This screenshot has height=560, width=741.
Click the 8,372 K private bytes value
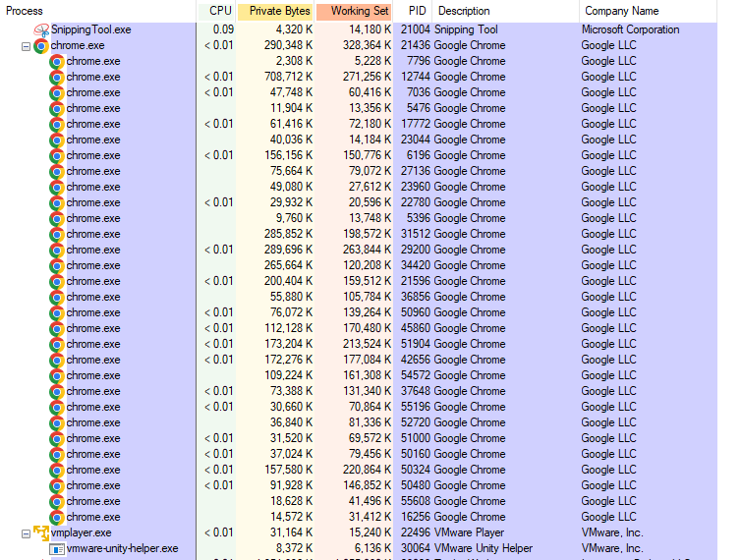point(295,548)
